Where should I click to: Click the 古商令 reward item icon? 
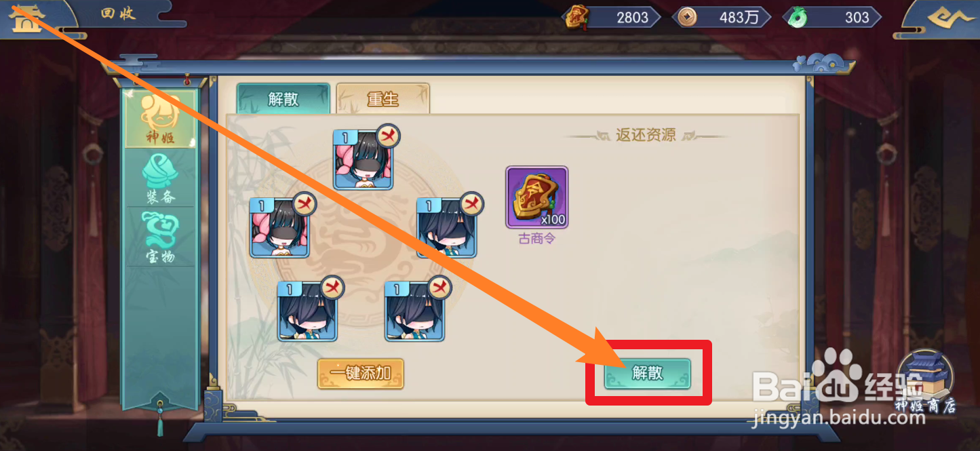(536, 197)
